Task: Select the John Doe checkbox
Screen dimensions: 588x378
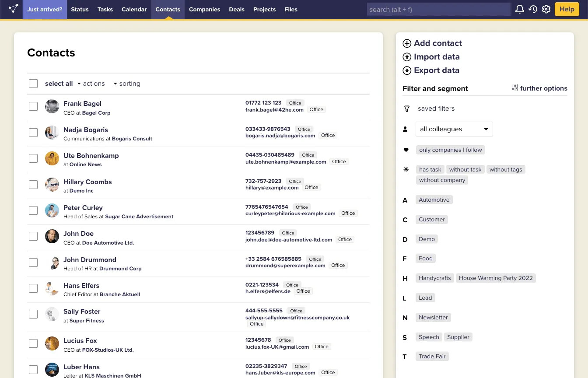Action: tap(33, 236)
